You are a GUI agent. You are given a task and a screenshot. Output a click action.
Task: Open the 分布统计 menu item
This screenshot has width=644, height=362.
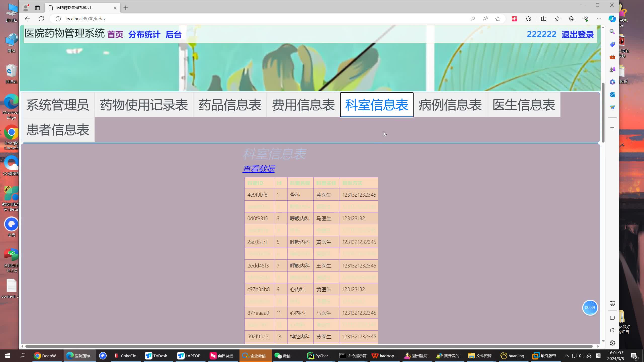click(144, 34)
